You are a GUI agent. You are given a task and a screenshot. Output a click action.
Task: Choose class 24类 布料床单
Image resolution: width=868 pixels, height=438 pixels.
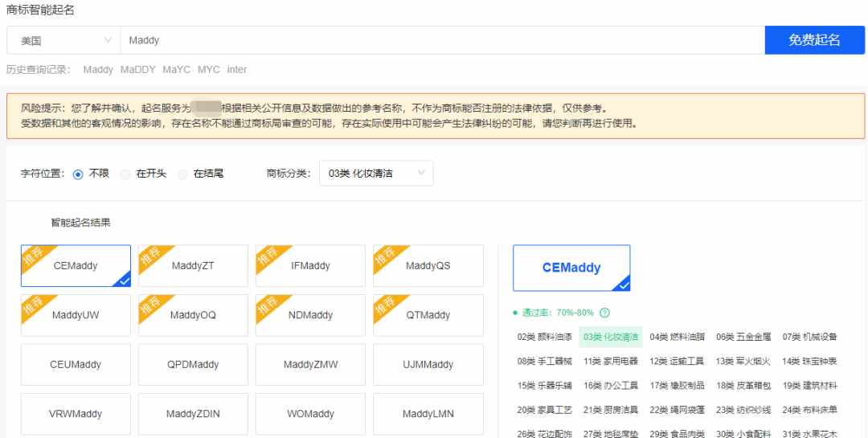coord(810,410)
